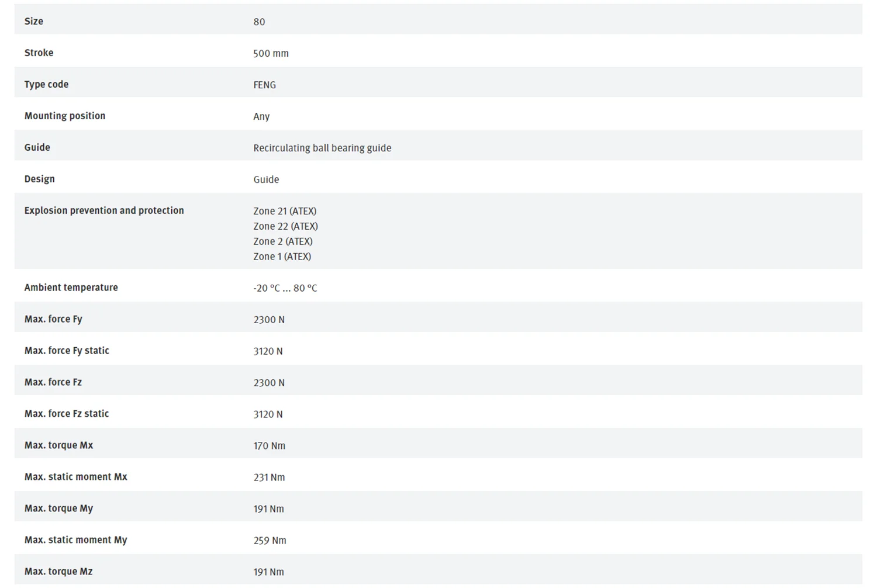Click the Zone 22 (ATEX) entry
877x588 pixels.
(x=285, y=226)
